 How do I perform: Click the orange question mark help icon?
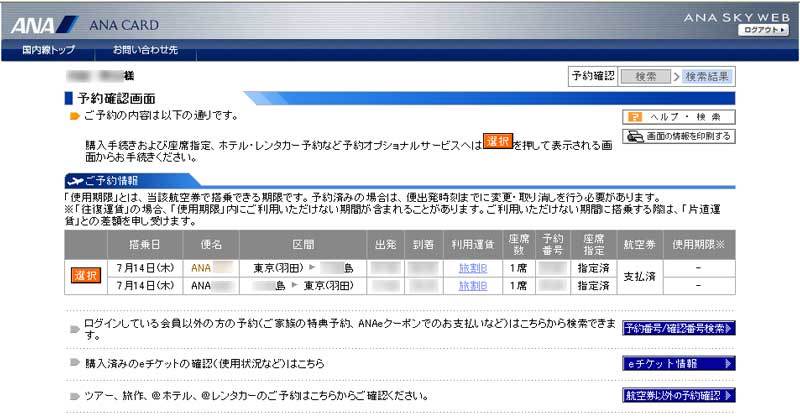pyautogui.click(x=634, y=116)
